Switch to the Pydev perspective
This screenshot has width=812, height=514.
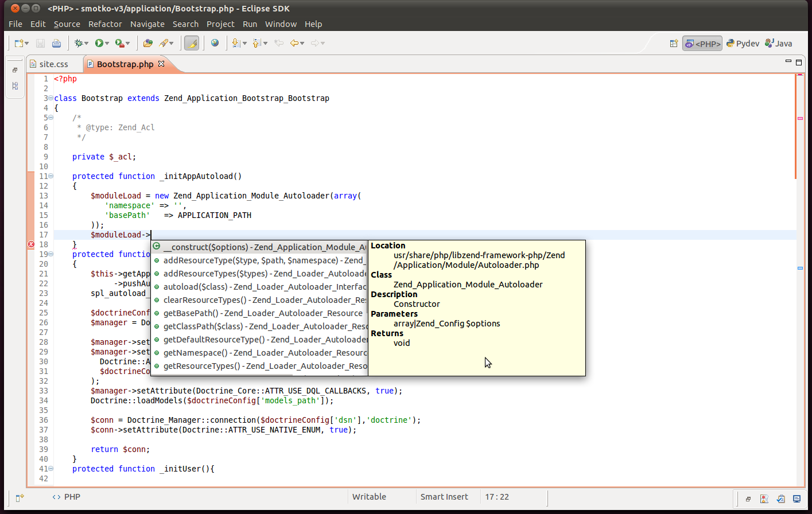pos(743,44)
